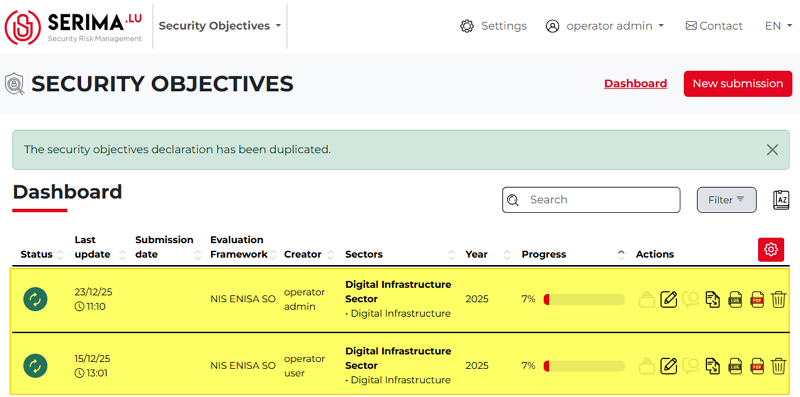Image resolution: width=800 pixels, height=397 pixels.
Task: Duplicate the 23/12/25 operator admin declaration
Action: tap(712, 299)
